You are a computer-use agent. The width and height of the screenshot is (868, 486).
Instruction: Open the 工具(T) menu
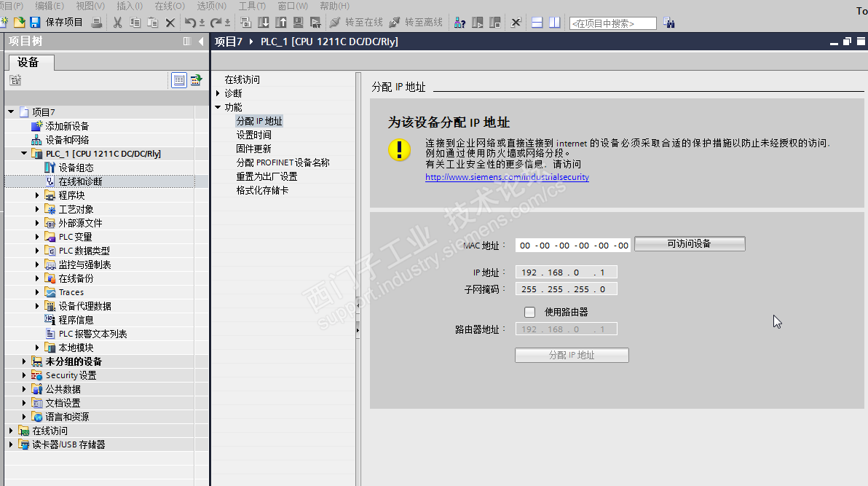252,6
